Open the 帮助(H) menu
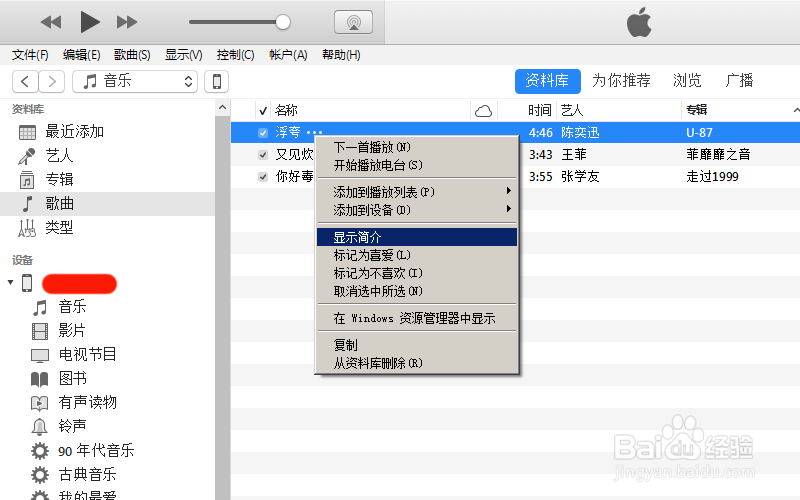The image size is (800, 500). coord(341,55)
